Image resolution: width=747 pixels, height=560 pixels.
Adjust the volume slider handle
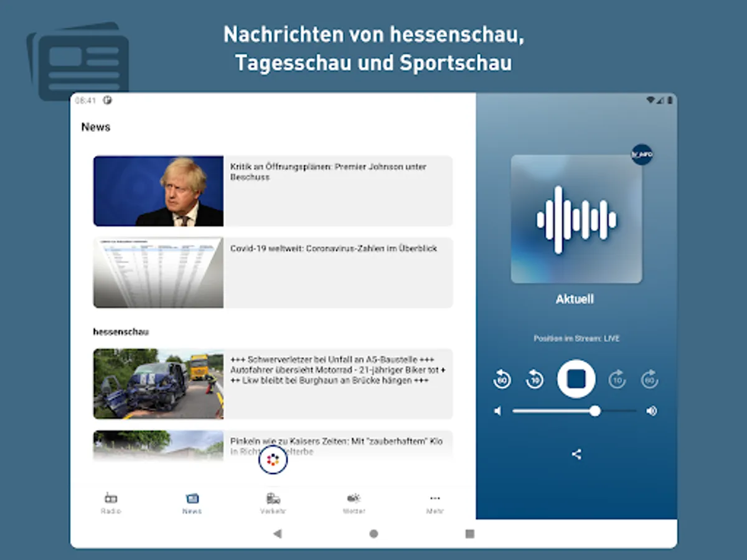click(x=595, y=411)
